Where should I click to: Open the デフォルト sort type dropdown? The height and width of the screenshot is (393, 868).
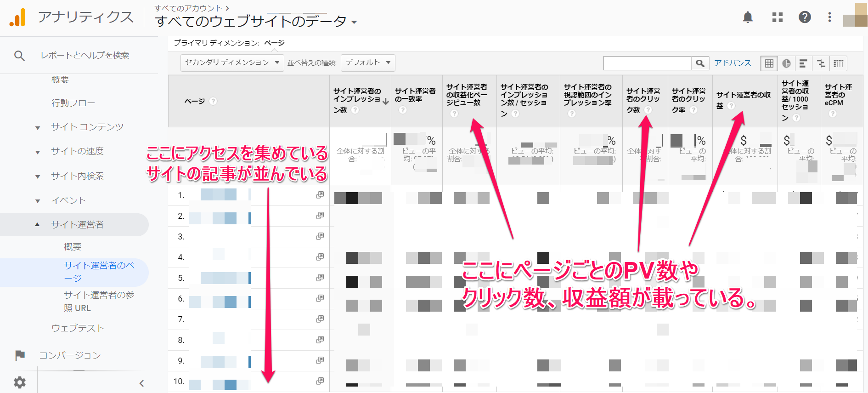367,63
